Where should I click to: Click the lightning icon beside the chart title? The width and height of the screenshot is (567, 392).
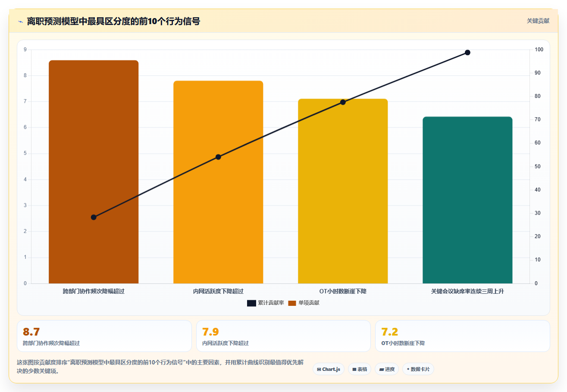[x=20, y=22]
